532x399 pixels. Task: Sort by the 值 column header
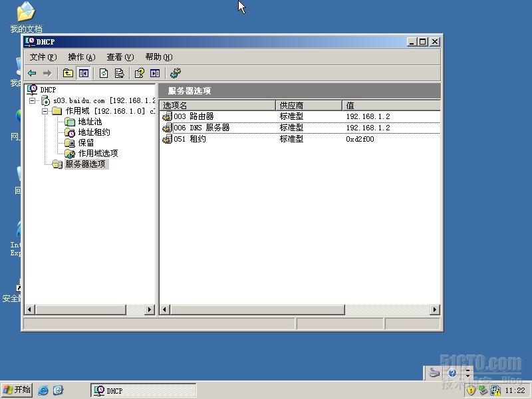click(x=391, y=106)
